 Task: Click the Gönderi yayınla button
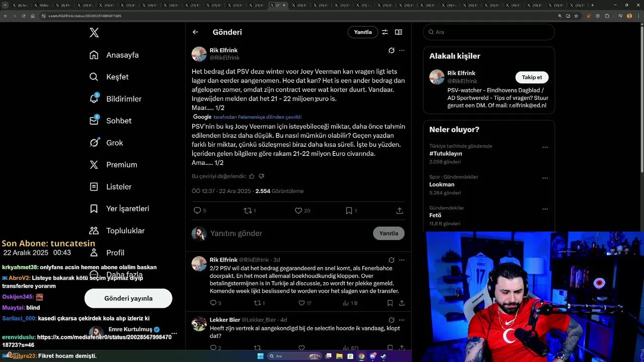pos(128,298)
